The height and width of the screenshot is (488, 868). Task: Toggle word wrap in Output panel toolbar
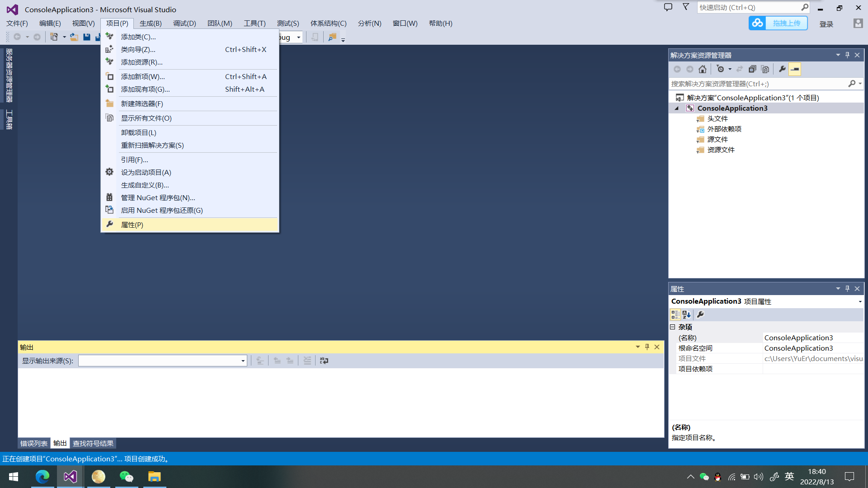click(x=324, y=361)
